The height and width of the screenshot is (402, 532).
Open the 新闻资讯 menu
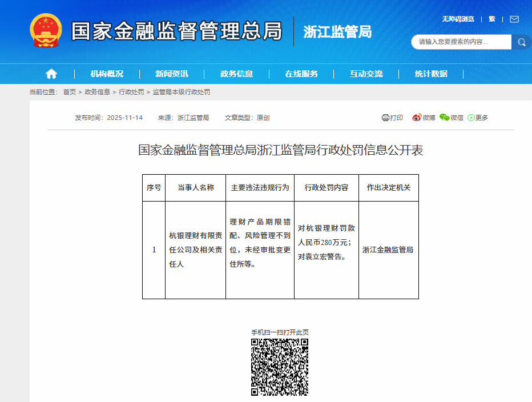172,74
